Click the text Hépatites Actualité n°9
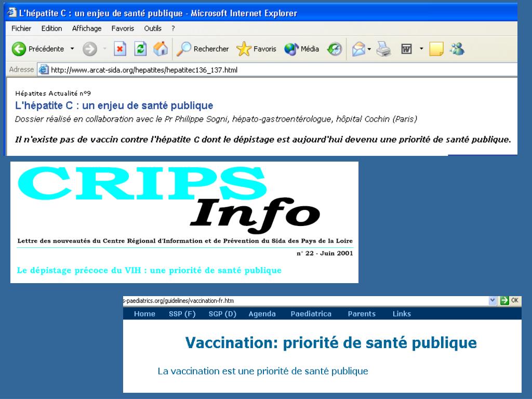532x399 pixels. click(53, 94)
